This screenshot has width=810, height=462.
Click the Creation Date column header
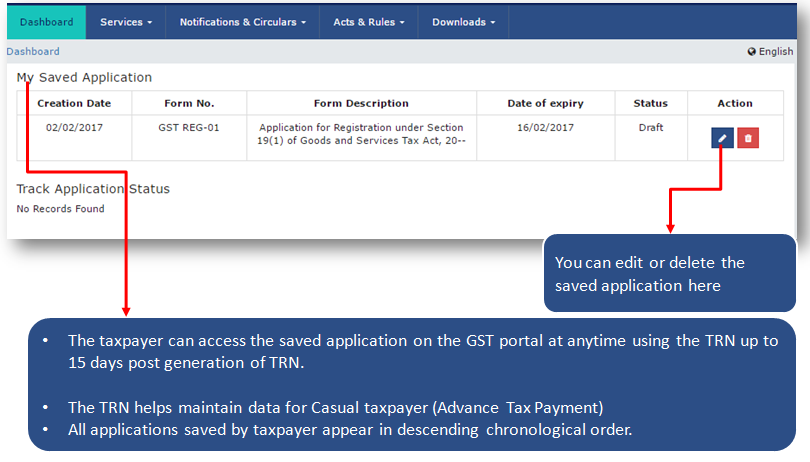74,103
